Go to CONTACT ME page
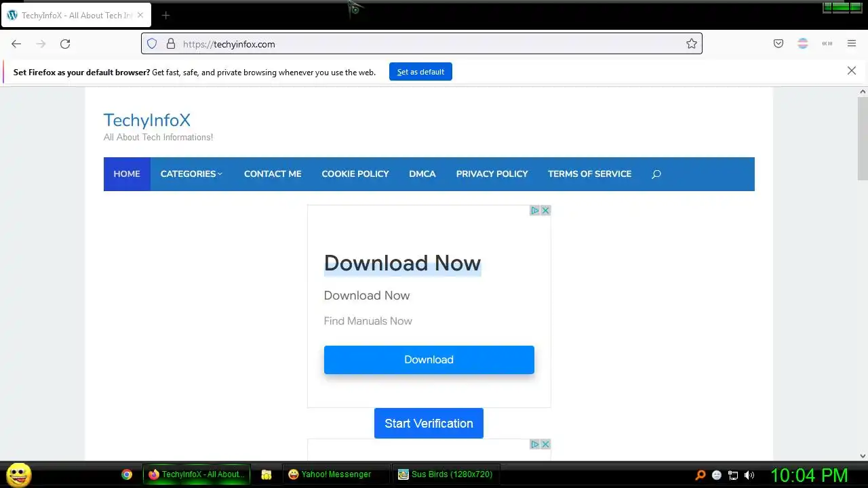 tap(273, 174)
